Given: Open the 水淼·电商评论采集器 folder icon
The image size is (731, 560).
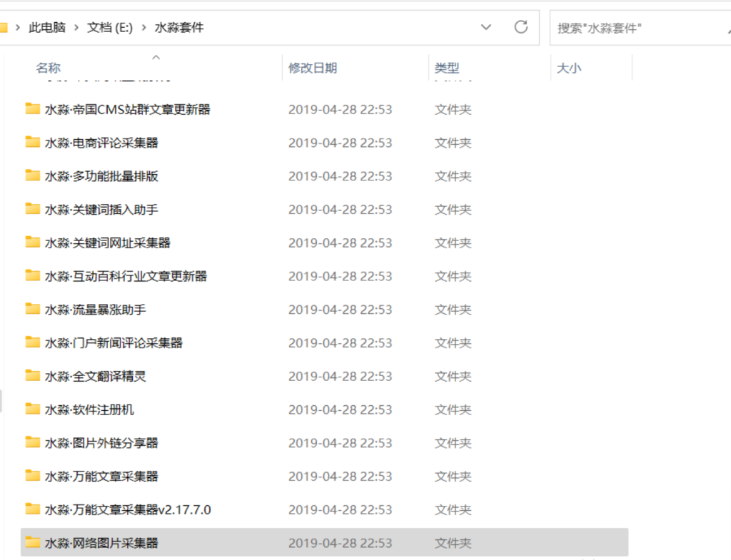Looking at the screenshot, I should click(x=33, y=143).
